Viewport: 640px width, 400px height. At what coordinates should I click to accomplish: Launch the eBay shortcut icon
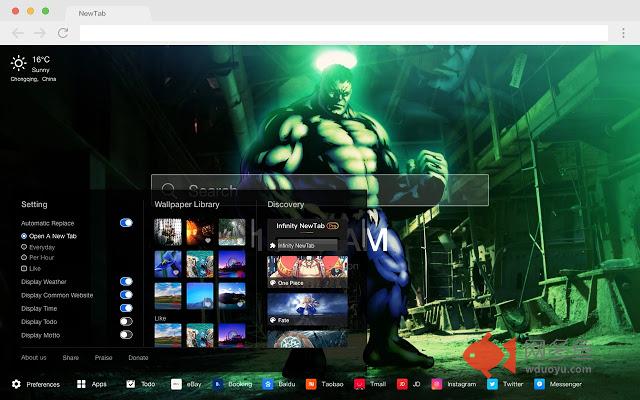tap(176, 384)
